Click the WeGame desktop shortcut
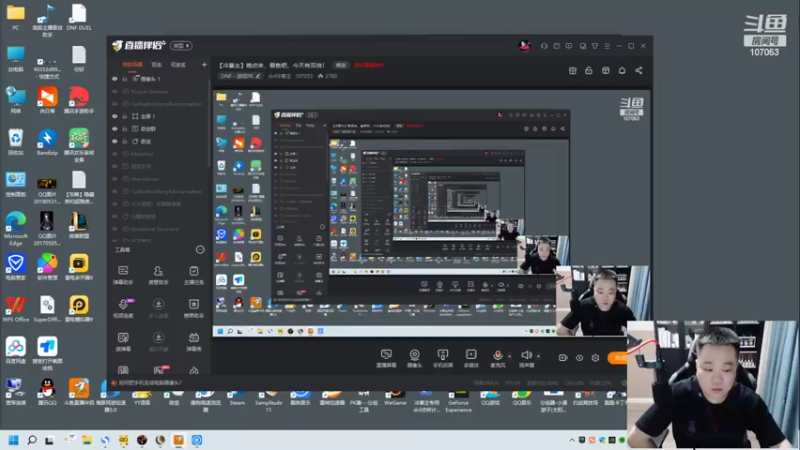Screen dimensions: 800x450 (395, 398)
